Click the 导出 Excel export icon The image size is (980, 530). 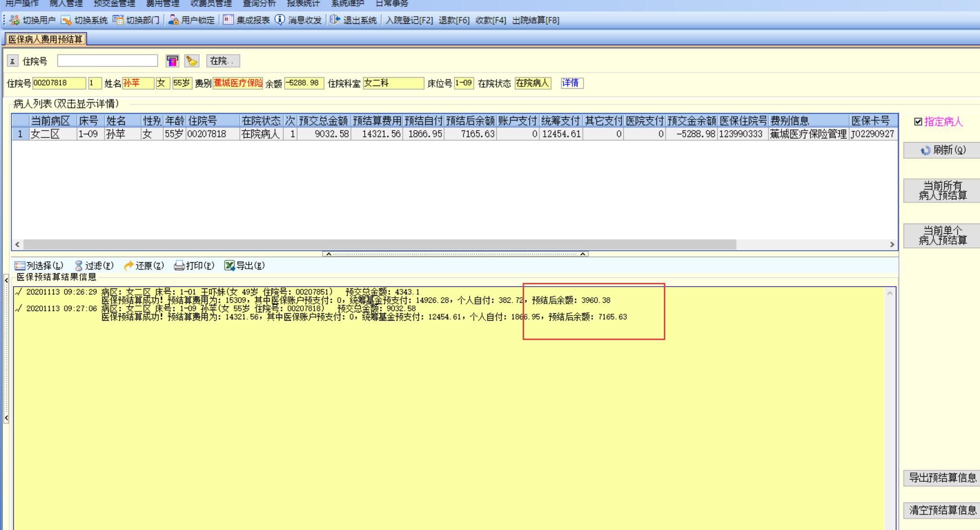(229, 265)
